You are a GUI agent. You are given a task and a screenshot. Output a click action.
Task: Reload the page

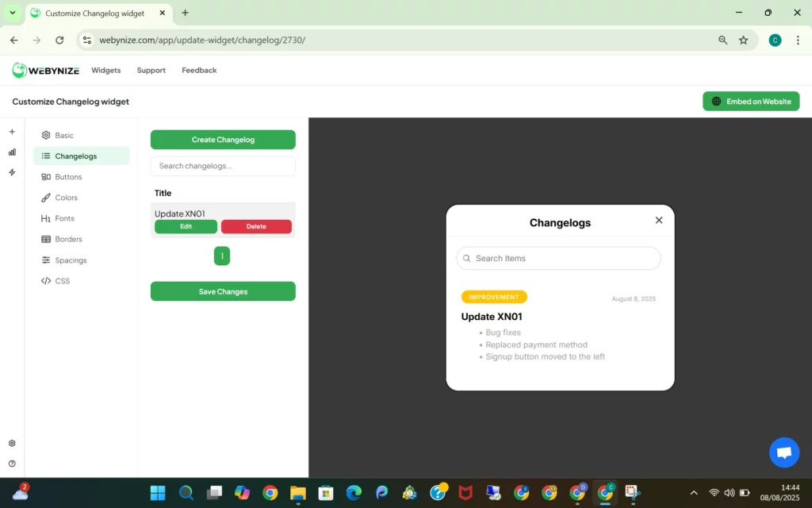pyautogui.click(x=59, y=40)
